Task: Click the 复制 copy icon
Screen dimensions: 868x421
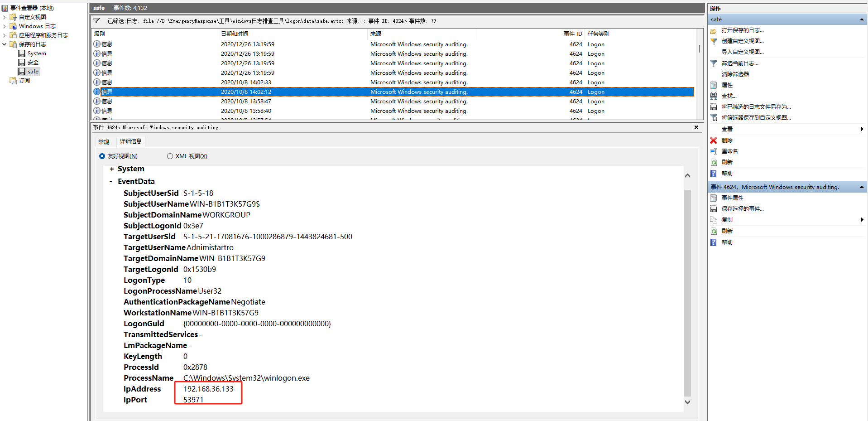Action: coord(714,220)
